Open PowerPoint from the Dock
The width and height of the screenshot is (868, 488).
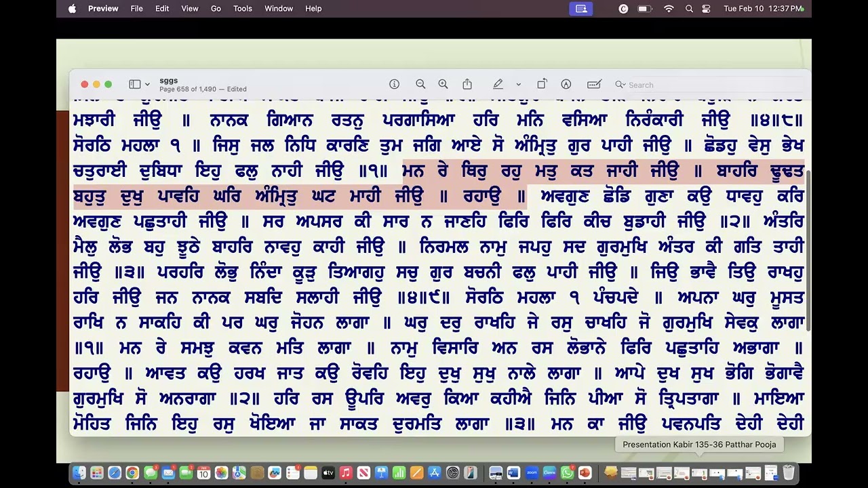585,472
